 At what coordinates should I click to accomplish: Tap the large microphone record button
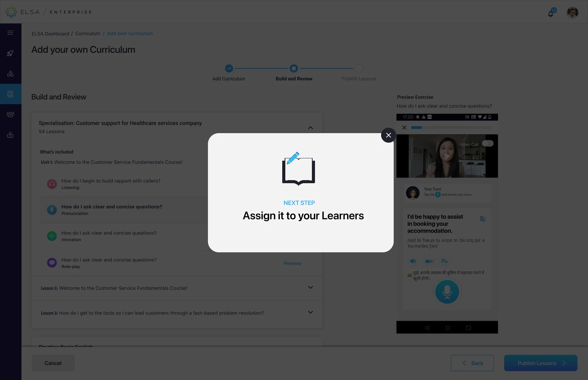coord(447,292)
